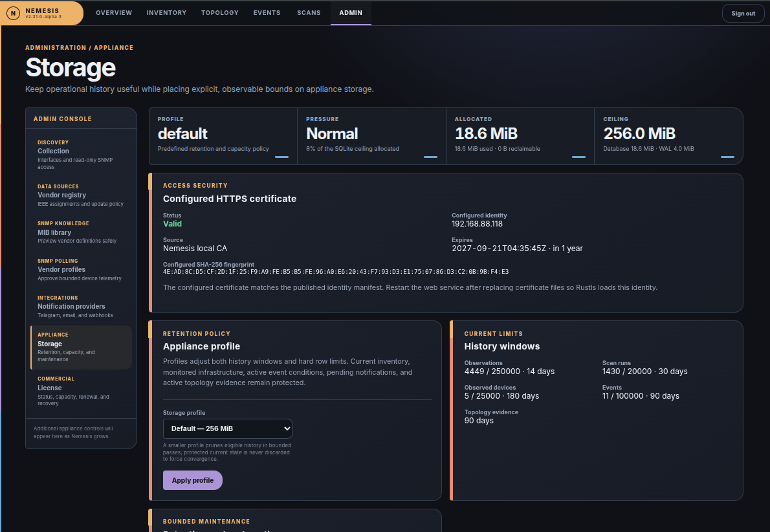Open the Overview tab
The width and height of the screenshot is (770, 532).
[x=114, y=13]
